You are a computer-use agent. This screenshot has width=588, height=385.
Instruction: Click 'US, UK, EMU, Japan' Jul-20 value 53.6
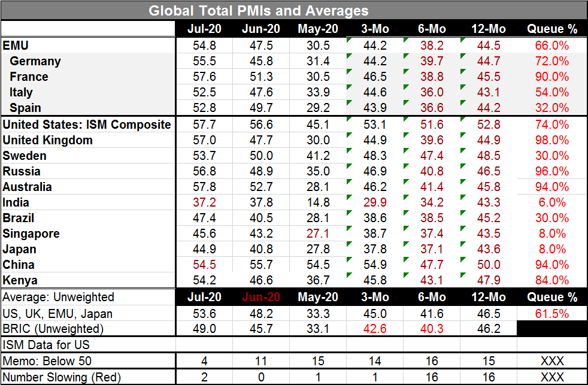[x=204, y=313]
